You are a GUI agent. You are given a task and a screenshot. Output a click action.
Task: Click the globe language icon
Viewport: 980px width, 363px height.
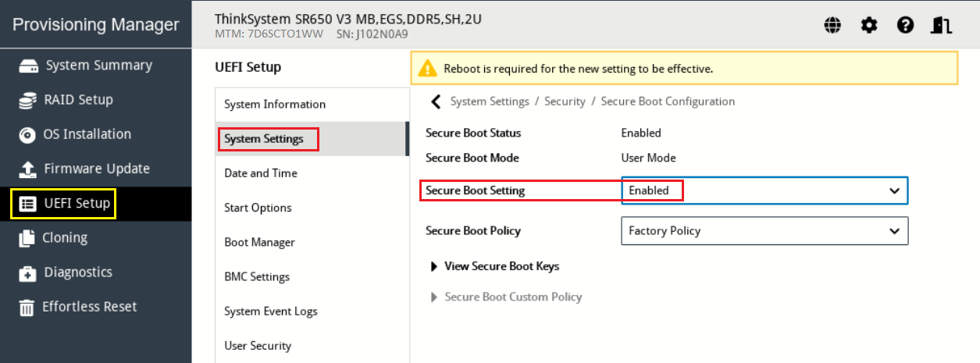tap(833, 26)
